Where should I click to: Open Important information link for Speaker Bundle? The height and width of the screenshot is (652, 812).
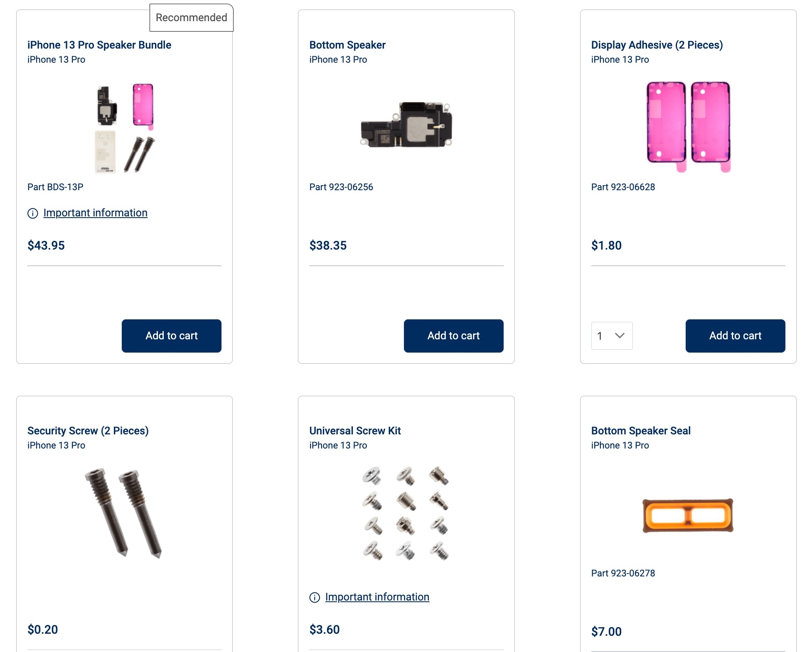point(95,213)
